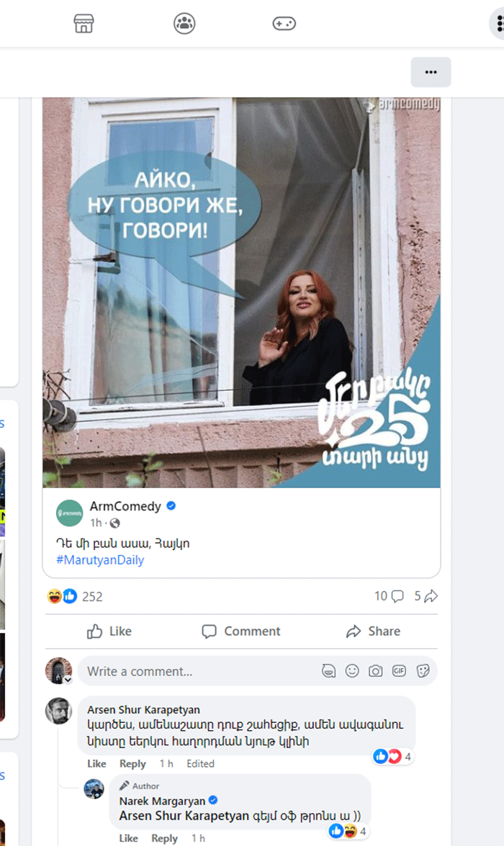Insert an avatar sticker in comment box

328,670
